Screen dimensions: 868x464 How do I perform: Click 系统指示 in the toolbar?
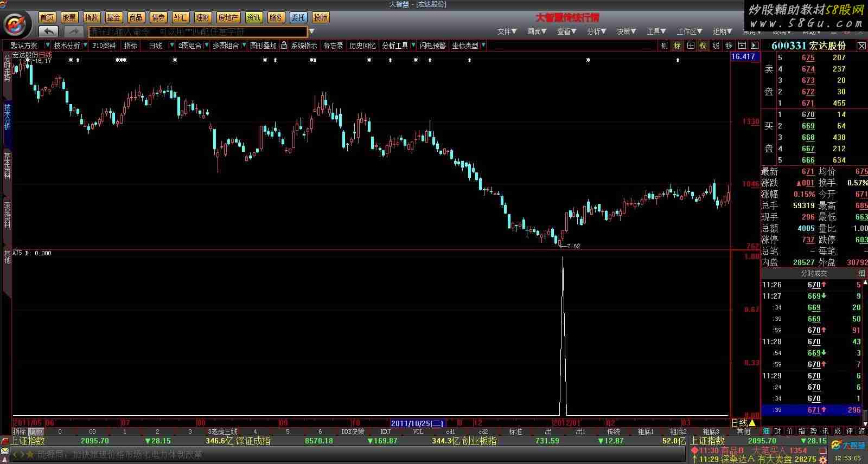click(304, 46)
